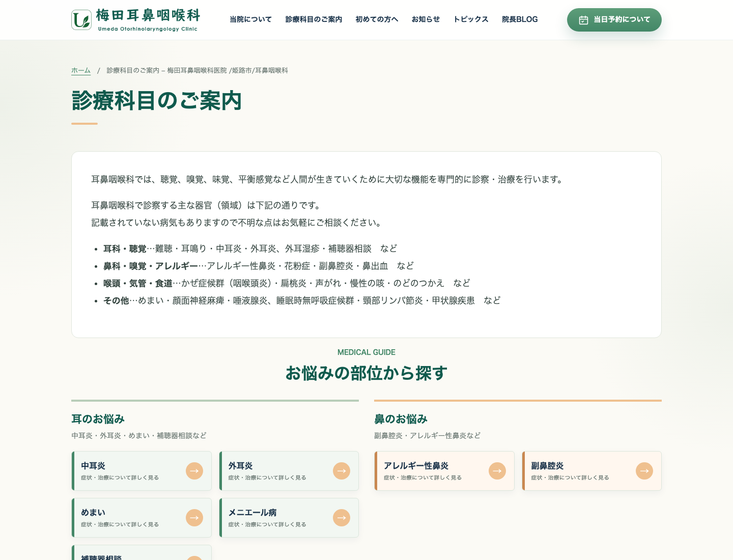Open the 中耳炎 card title
Screen dimensions: 733x560
tap(93, 466)
